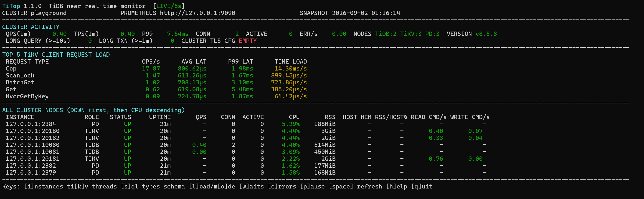Click the Cop OPS/s value 17.87
Image resolution: width=644 pixels, height=199 pixels.
151,69
